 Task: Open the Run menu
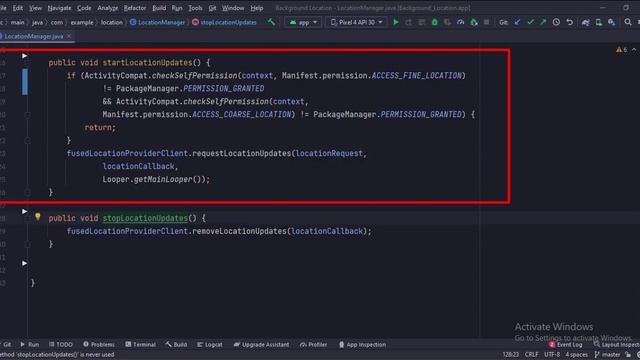(177, 8)
